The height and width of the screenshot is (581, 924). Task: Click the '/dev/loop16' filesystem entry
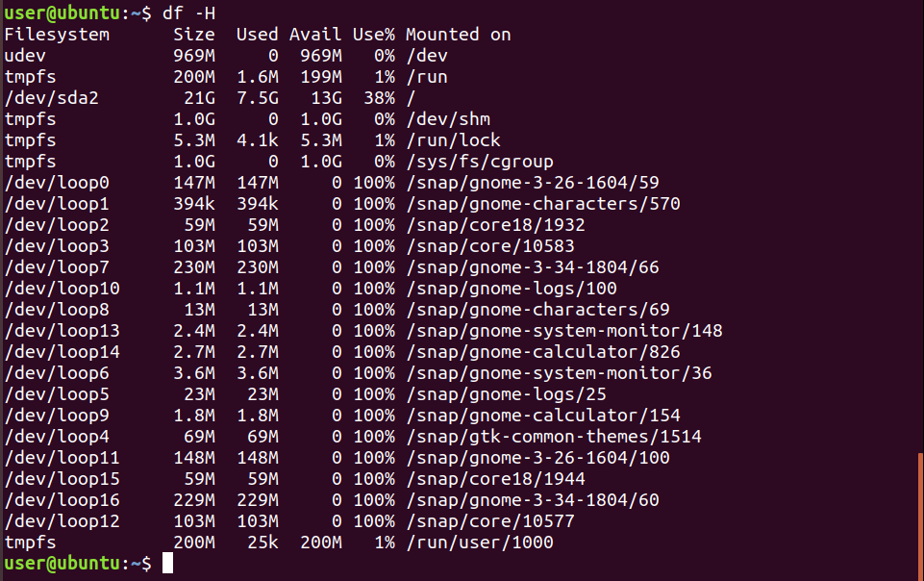[62, 500]
